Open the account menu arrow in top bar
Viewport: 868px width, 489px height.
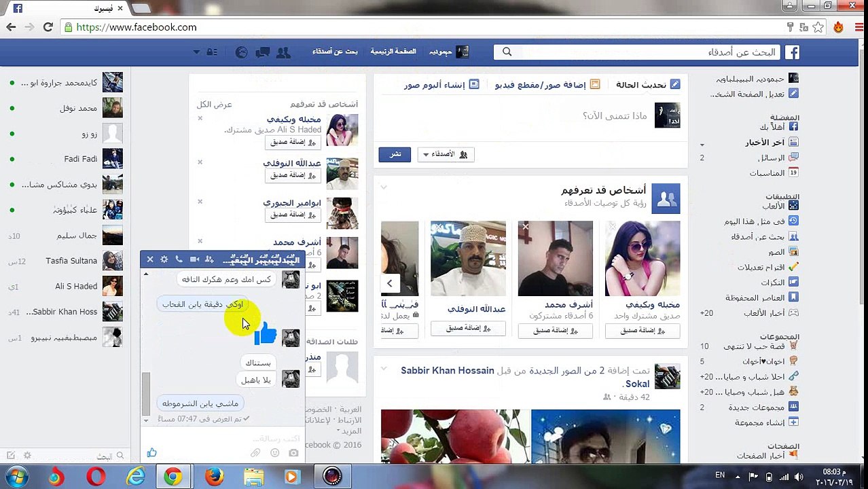[196, 52]
